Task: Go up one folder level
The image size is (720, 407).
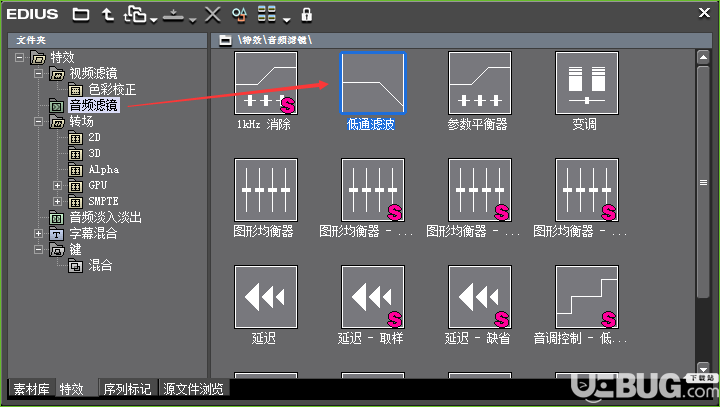Action: [108, 15]
